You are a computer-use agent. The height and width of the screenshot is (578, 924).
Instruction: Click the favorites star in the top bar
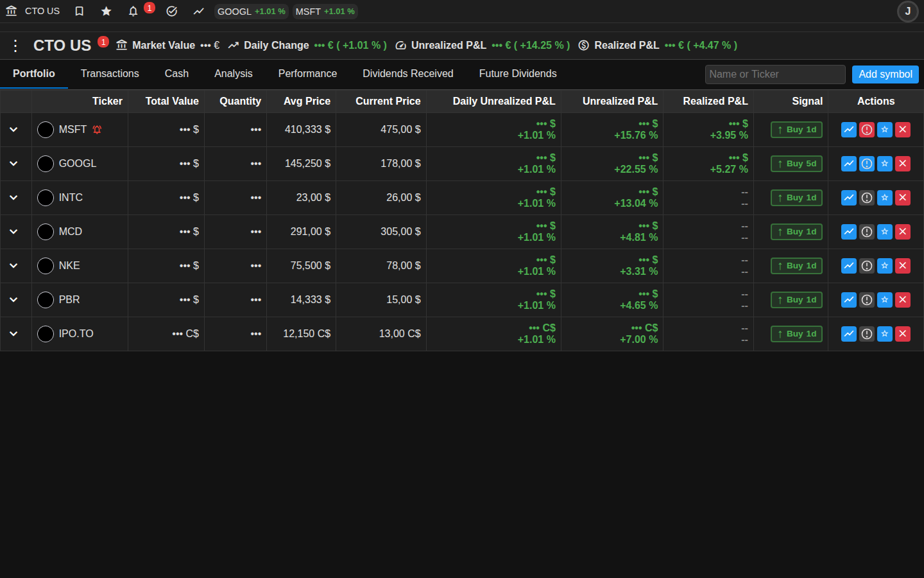tap(107, 11)
